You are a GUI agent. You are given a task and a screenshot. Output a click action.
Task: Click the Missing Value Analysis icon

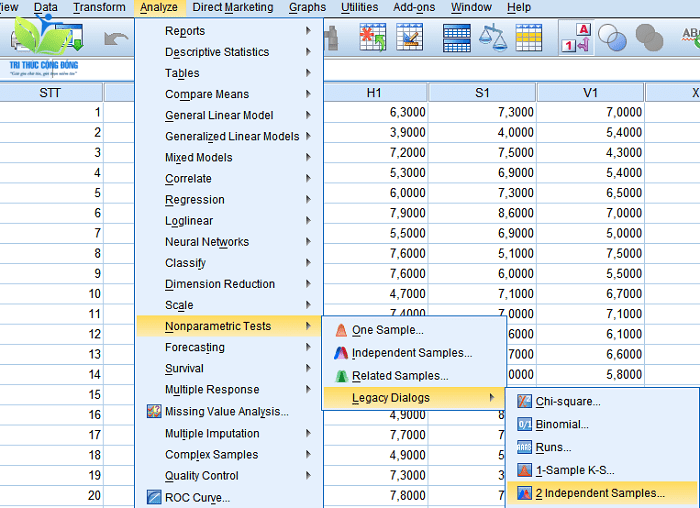[x=154, y=411]
